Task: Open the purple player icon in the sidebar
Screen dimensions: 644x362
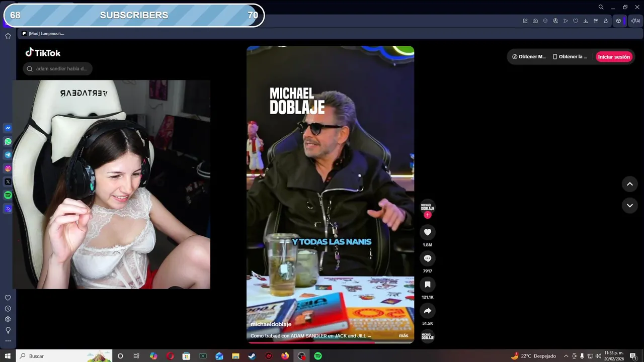Action: (8, 209)
